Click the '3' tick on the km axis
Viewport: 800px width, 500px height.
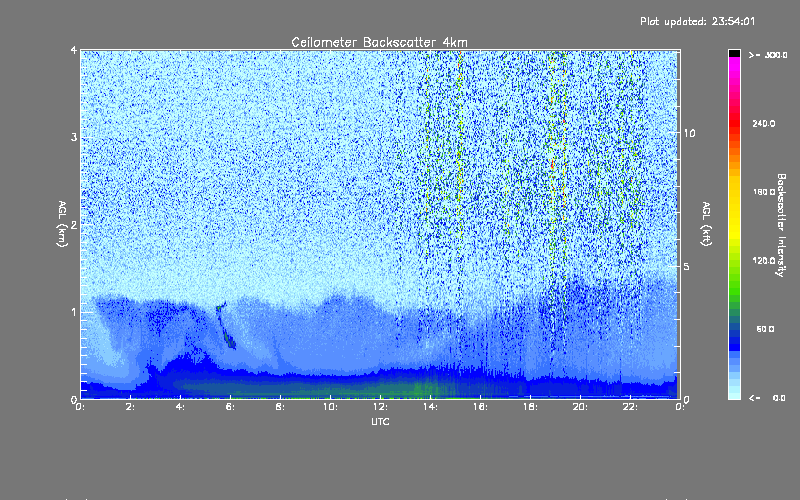coord(74,137)
